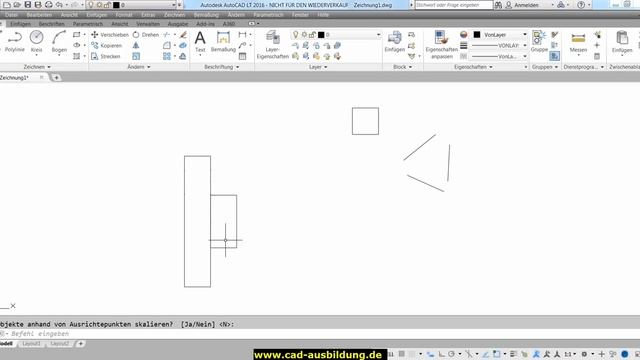
Task: Expand the Layer panel
Action: [x=318, y=67]
